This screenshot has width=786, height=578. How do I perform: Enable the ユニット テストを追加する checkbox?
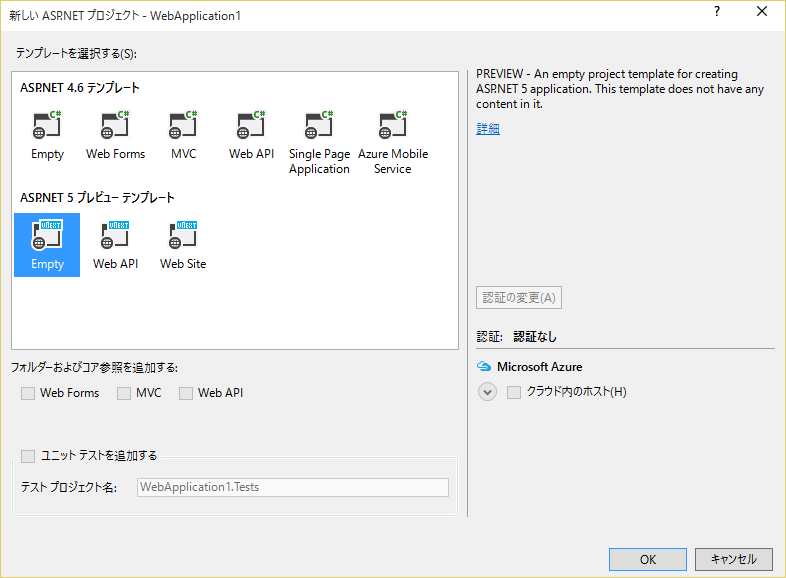[28, 456]
